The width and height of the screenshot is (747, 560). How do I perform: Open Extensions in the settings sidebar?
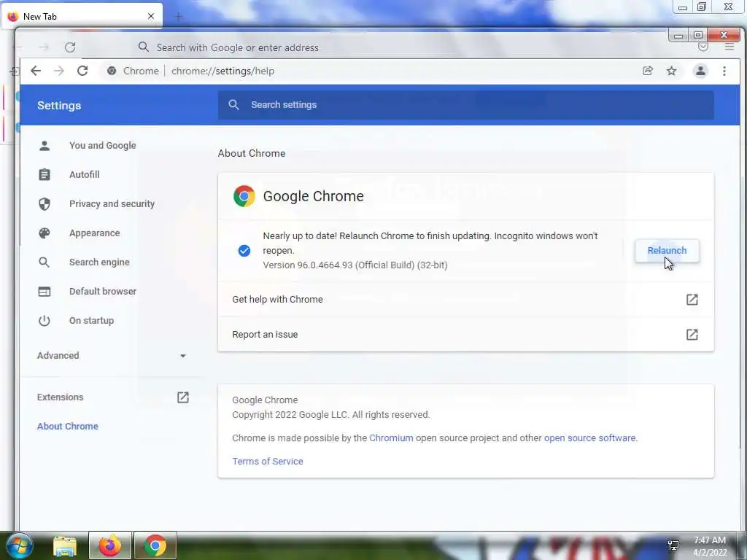tap(60, 397)
